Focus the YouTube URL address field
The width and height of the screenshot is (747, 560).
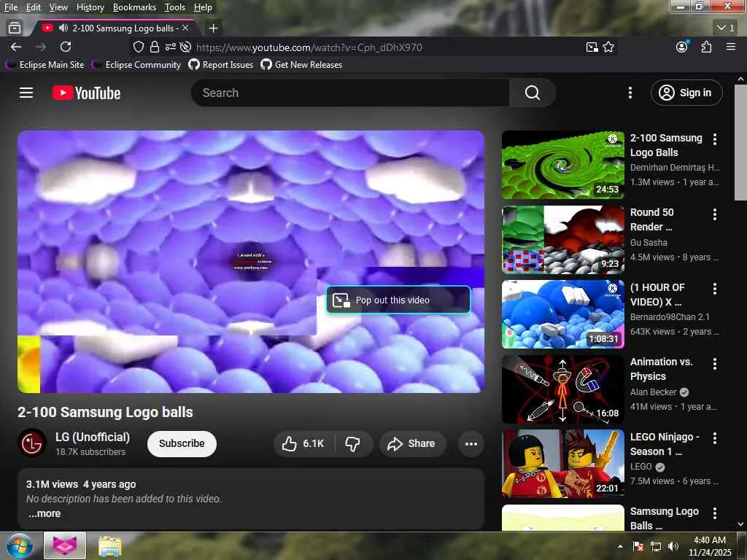[309, 47]
